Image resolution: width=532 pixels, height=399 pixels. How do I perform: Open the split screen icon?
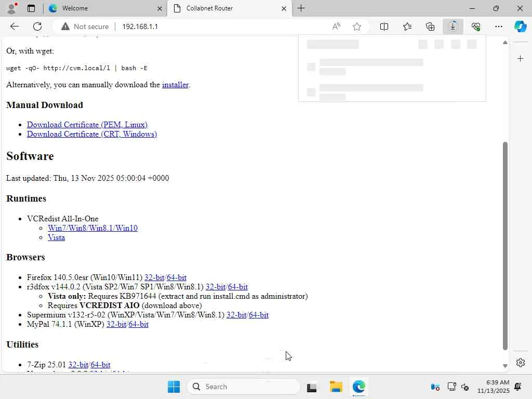[x=384, y=26]
